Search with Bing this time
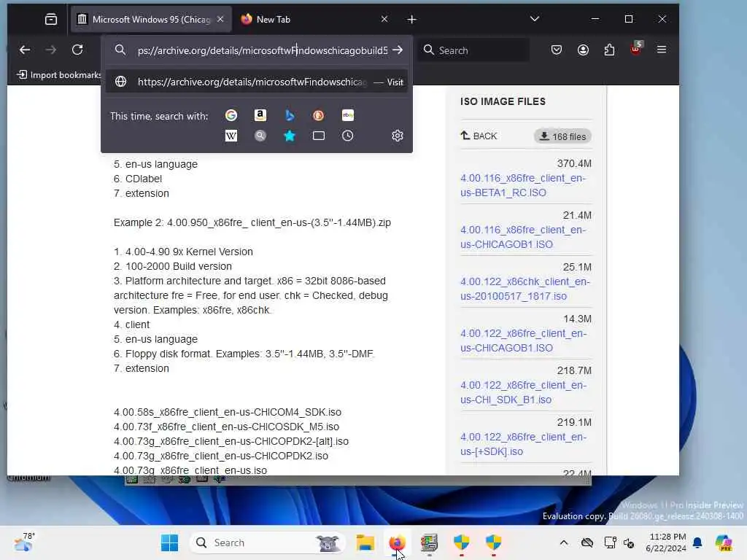 click(289, 115)
